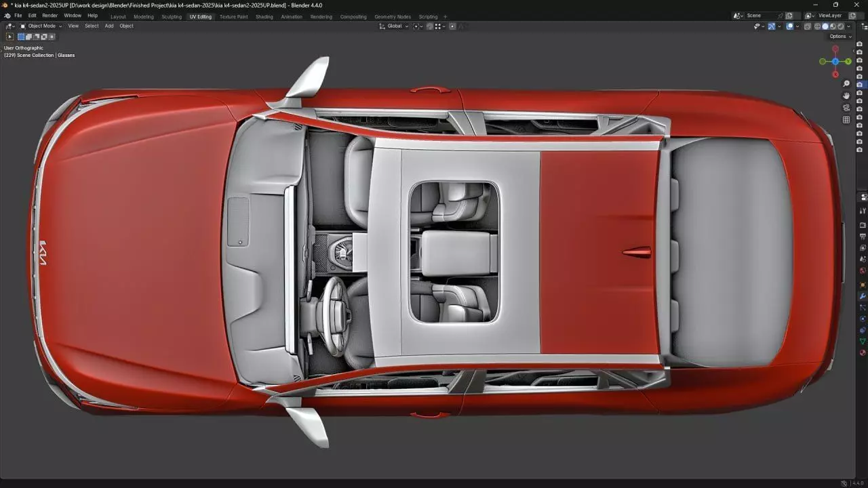The height and width of the screenshot is (488, 868).
Task: Toggle show overlays button
Action: tap(789, 26)
